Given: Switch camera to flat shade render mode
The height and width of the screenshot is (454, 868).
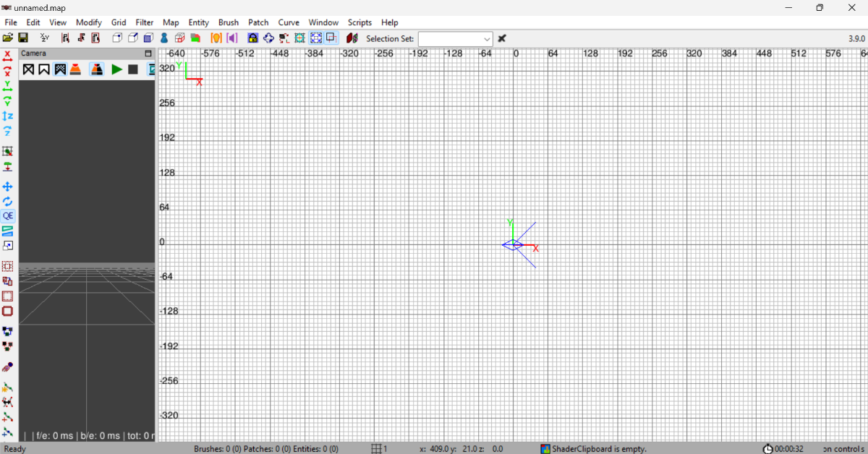Looking at the screenshot, I should pos(43,69).
